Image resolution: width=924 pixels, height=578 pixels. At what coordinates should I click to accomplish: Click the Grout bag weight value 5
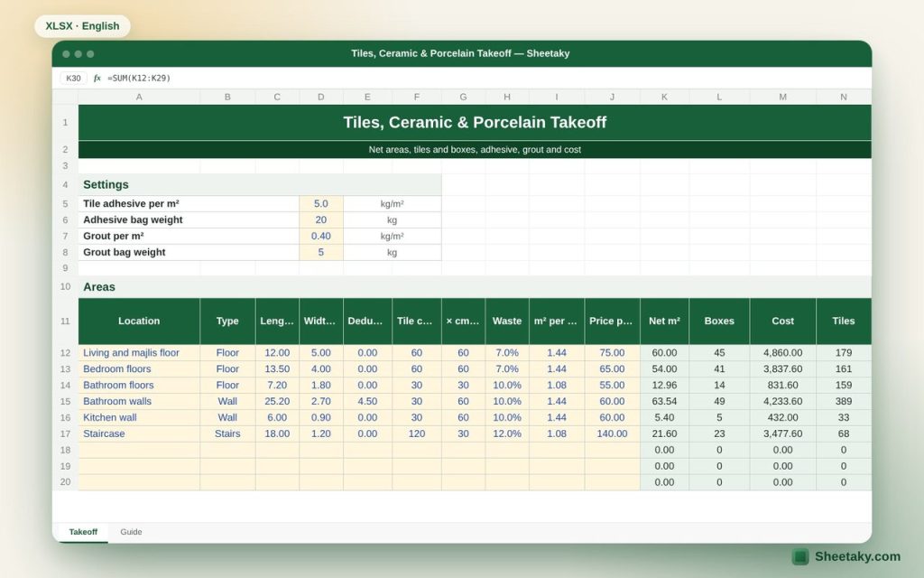pos(320,252)
